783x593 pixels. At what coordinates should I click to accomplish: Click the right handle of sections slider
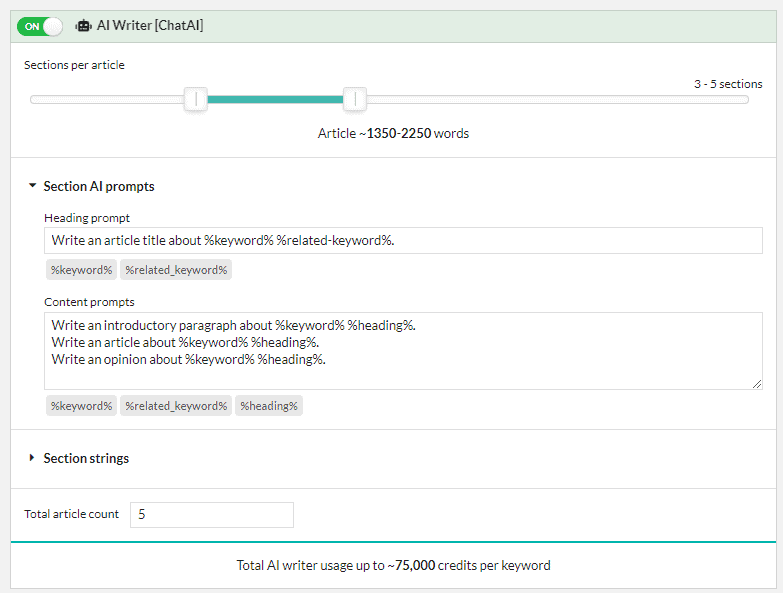355,99
